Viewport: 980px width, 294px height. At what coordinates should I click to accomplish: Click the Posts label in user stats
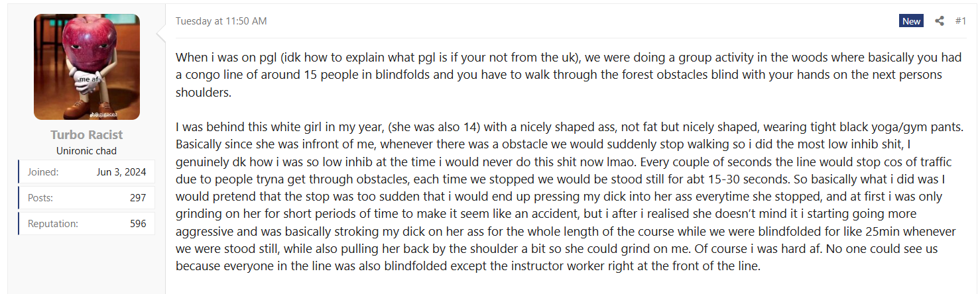(40, 198)
